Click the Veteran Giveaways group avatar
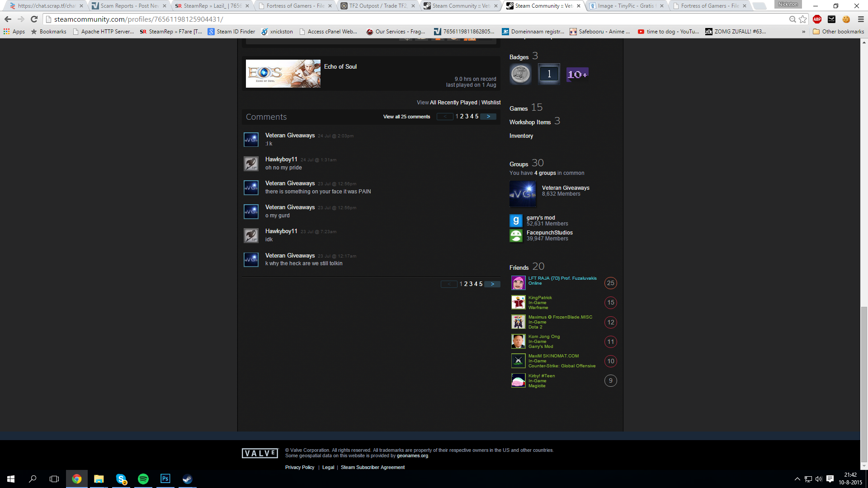The image size is (868, 488). [x=523, y=193]
